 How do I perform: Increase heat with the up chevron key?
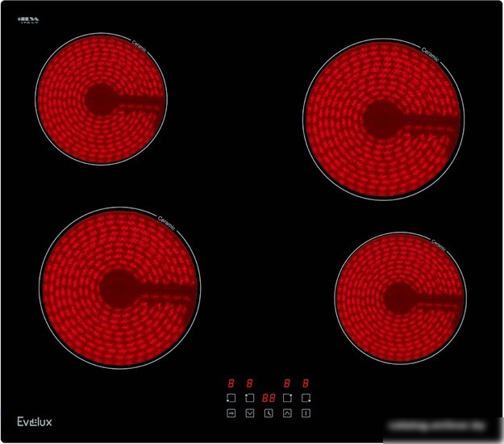pos(287,413)
